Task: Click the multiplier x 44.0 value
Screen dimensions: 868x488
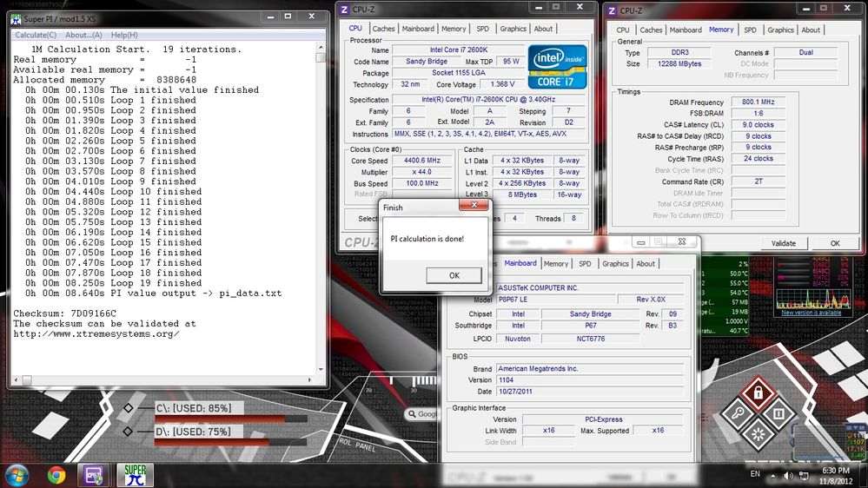Action: (421, 172)
